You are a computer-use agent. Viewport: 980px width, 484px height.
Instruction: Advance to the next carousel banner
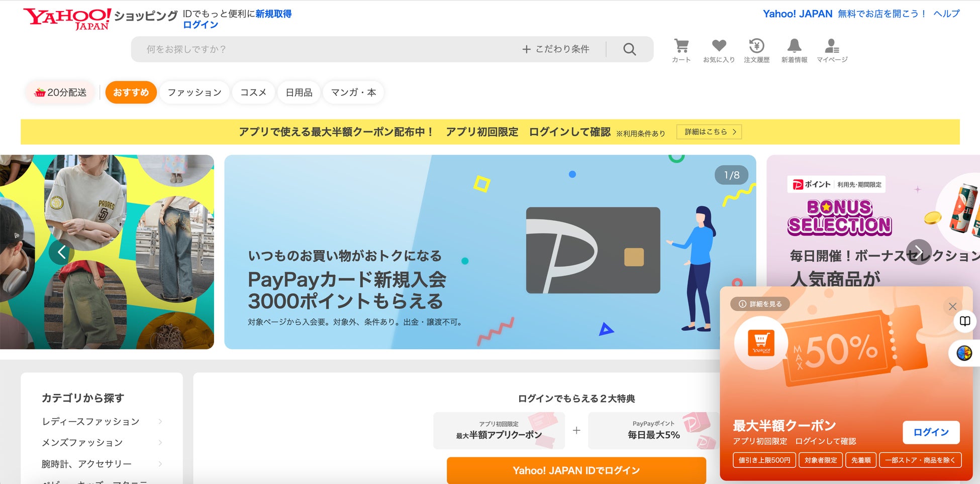[919, 252]
